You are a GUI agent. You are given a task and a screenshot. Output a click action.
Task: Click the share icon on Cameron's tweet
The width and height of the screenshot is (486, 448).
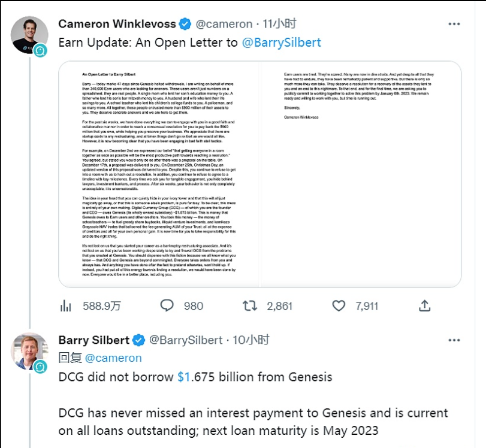pos(424,305)
